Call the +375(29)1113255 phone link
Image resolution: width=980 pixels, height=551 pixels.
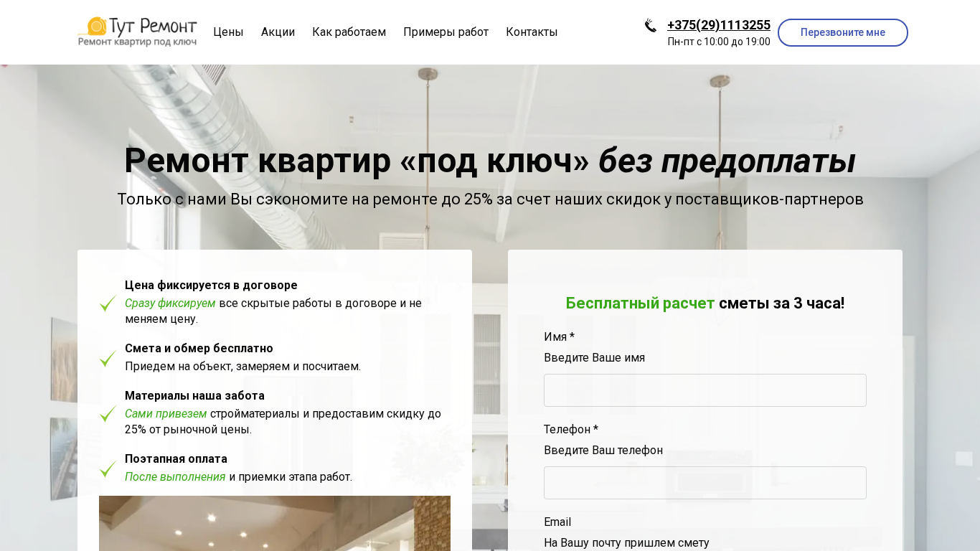(x=718, y=25)
